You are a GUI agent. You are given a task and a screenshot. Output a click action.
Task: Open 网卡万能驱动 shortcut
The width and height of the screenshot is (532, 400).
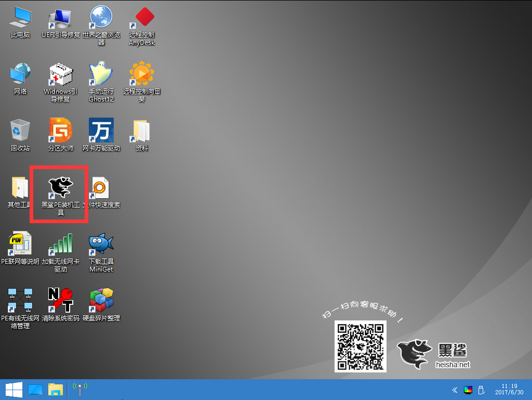(101, 135)
